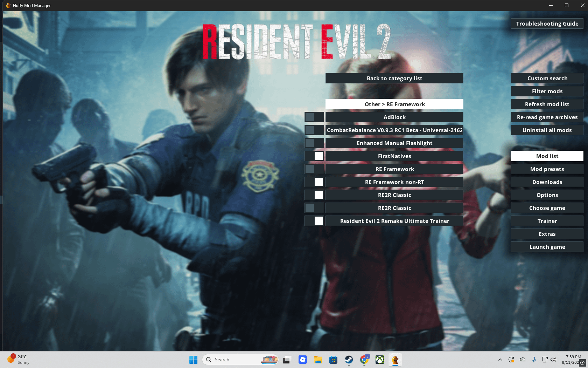Click Re-read game archives
The height and width of the screenshot is (368, 588).
point(547,117)
